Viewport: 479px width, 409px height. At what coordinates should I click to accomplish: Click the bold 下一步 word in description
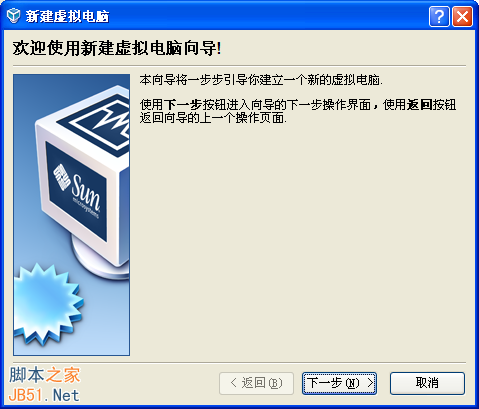[x=183, y=105]
